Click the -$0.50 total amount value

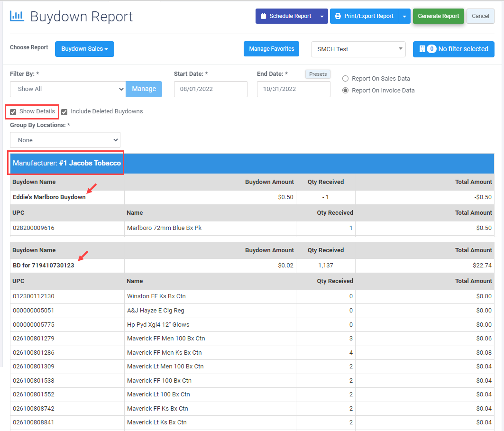(483, 197)
